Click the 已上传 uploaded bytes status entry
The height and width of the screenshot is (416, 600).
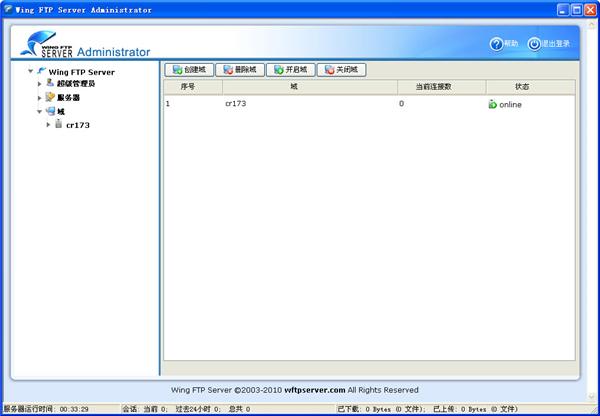tap(476, 409)
